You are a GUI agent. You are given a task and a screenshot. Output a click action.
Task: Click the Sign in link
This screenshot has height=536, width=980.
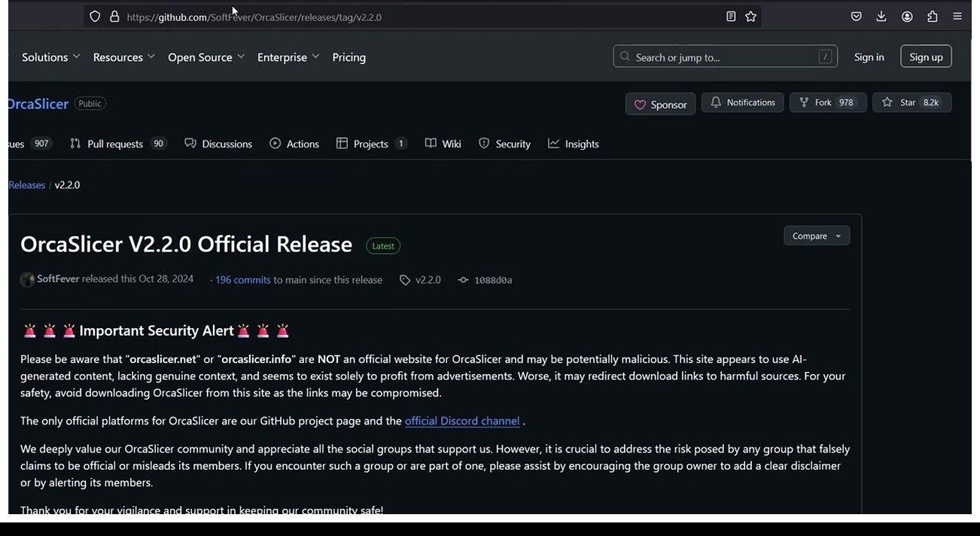click(x=869, y=57)
